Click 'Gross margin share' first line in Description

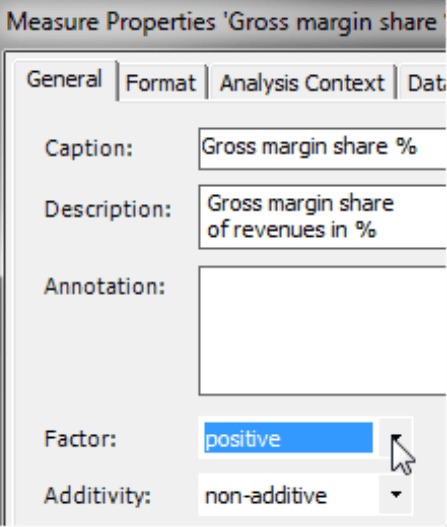300,204
